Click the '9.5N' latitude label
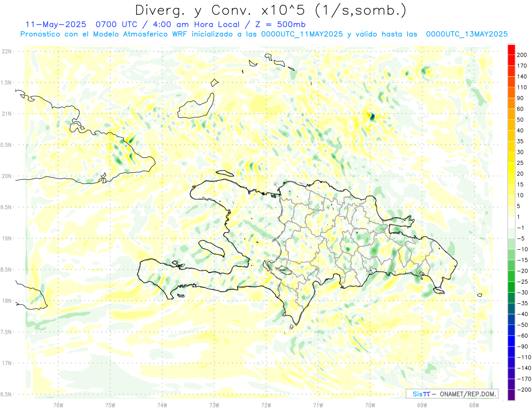 7,207
